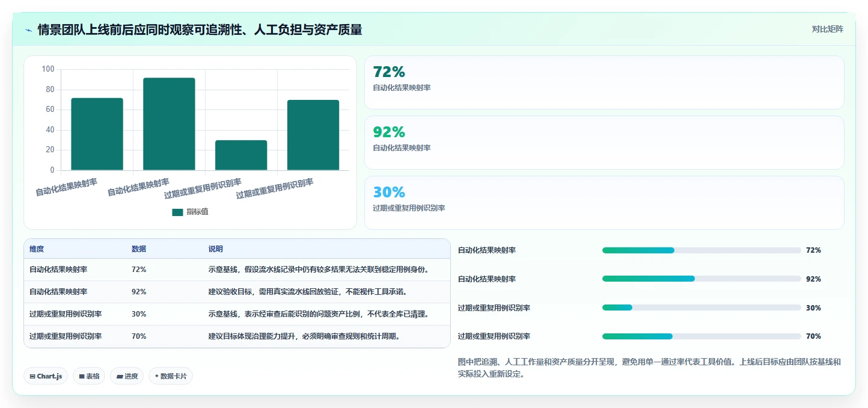Screen dimensions: 868x408
Task: Click the footer note starting with 图中把追溯
Action: pos(649,368)
